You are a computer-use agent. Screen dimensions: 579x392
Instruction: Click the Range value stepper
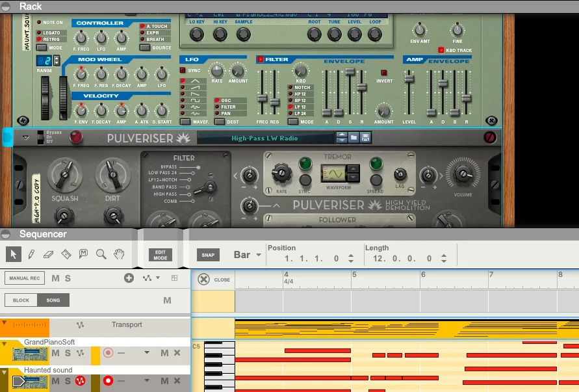pyautogui.click(x=57, y=60)
